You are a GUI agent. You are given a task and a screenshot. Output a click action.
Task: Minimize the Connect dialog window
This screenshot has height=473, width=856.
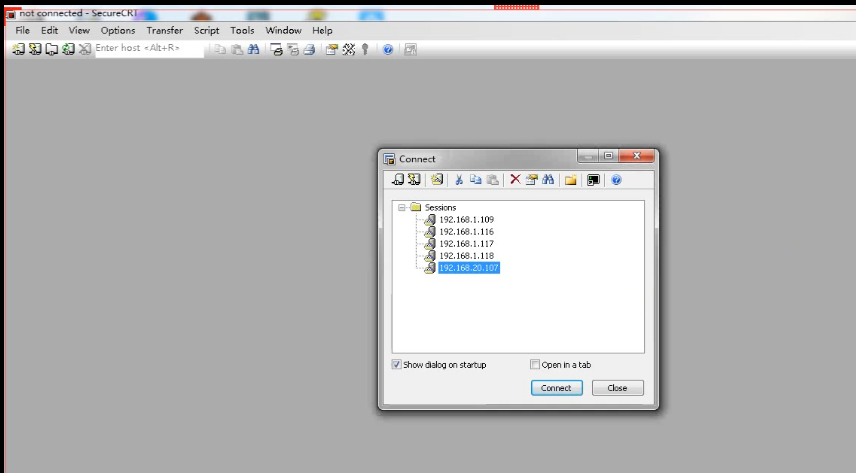pyautogui.click(x=588, y=156)
